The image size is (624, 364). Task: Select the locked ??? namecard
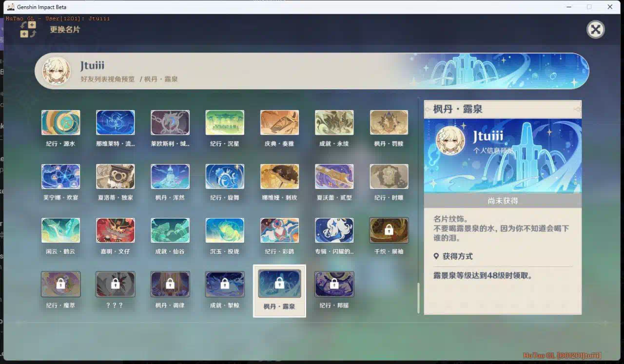tap(116, 284)
